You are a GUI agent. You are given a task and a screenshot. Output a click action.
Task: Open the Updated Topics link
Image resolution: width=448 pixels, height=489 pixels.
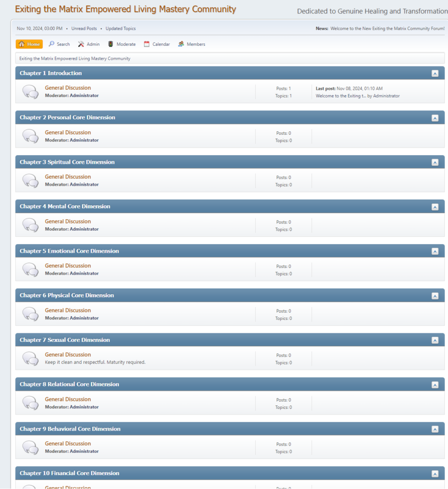[120, 29]
